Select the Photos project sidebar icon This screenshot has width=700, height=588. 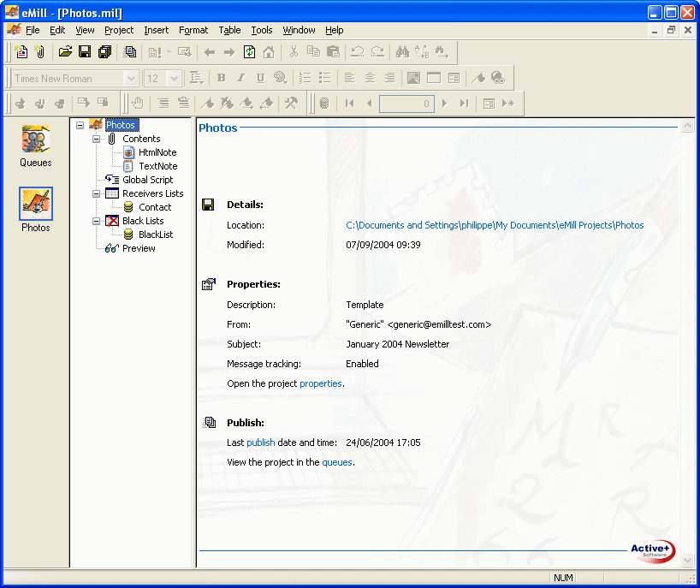coord(36,210)
